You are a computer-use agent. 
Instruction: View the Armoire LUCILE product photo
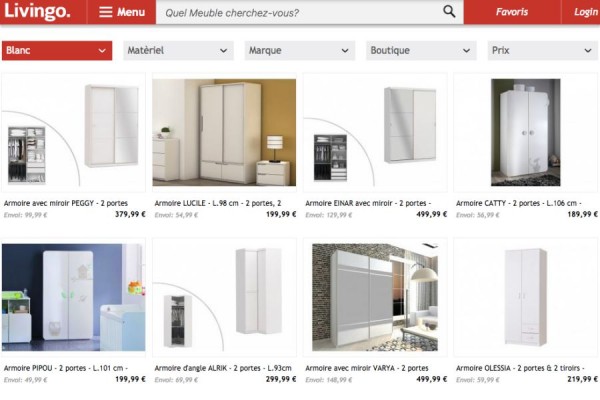pos(224,133)
